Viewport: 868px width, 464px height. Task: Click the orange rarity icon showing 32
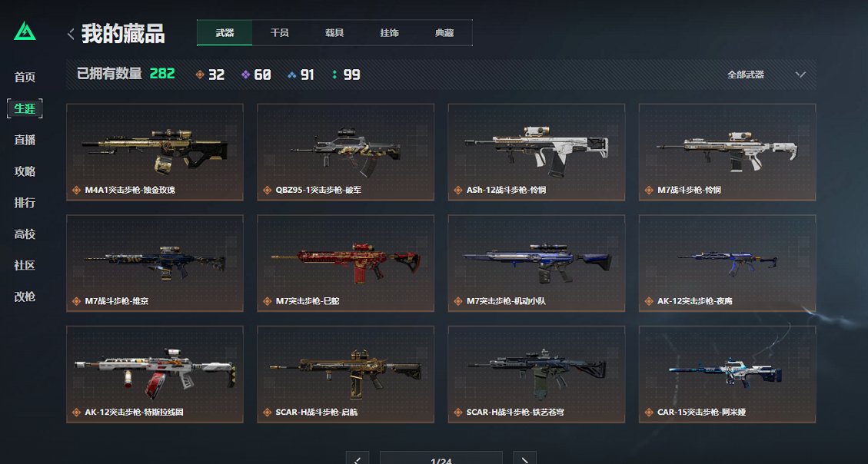tap(200, 75)
